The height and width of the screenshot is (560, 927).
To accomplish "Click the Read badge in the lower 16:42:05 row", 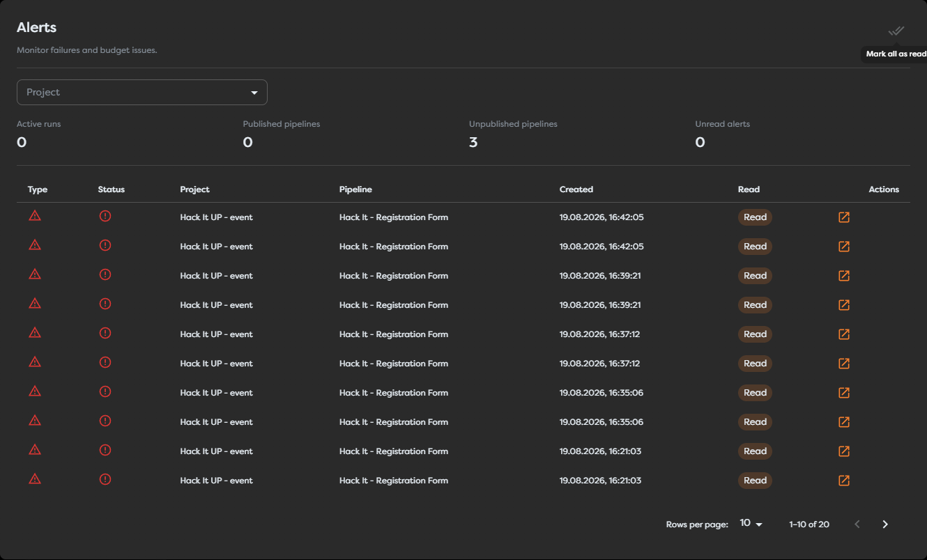I will (x=755, y=247).
